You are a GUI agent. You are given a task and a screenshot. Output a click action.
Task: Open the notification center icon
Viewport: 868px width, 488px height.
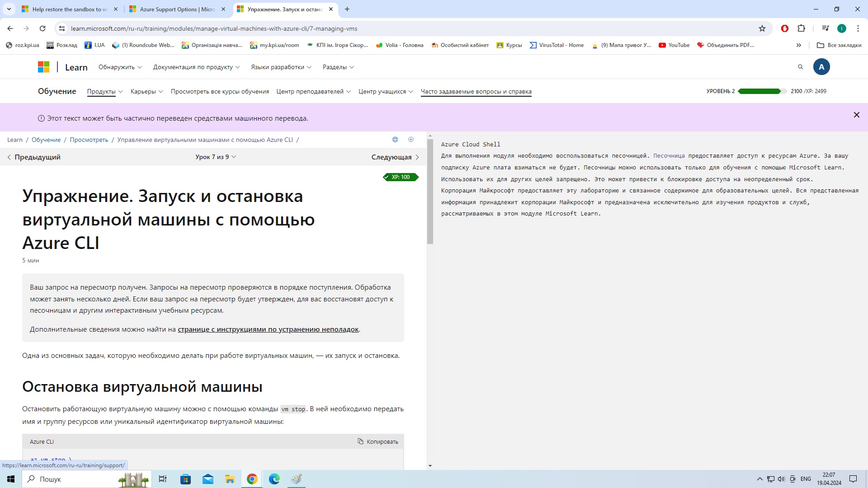pyautogui.click(x=853, y=479)
